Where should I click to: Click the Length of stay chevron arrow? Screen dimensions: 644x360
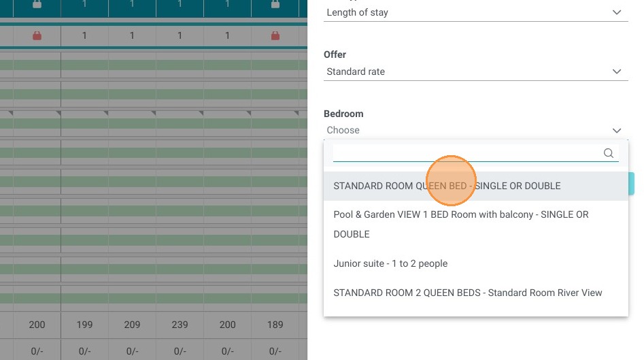[617, 12]
